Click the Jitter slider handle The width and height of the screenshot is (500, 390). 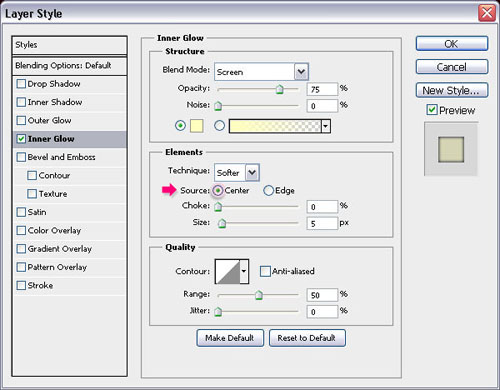[x=218, y=312]
